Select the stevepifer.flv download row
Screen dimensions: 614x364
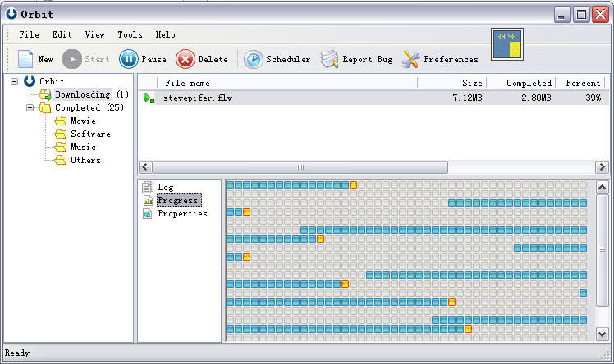click(199, 98)
